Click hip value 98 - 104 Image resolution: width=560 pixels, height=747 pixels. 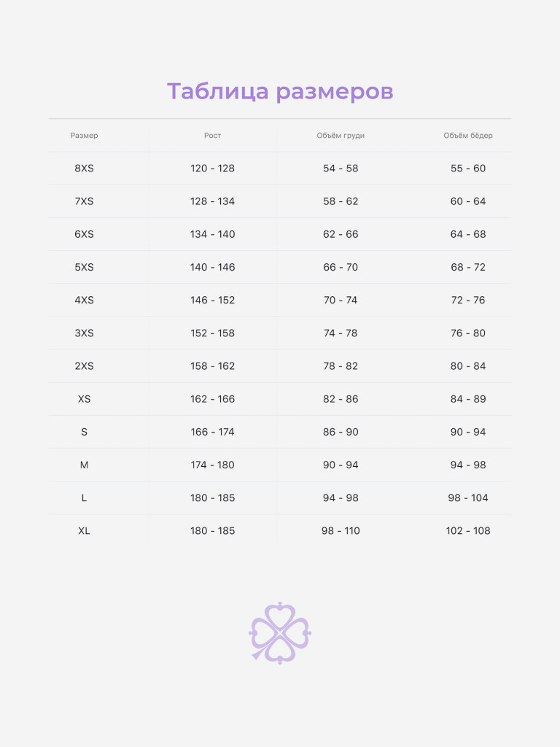coord(467,498)
